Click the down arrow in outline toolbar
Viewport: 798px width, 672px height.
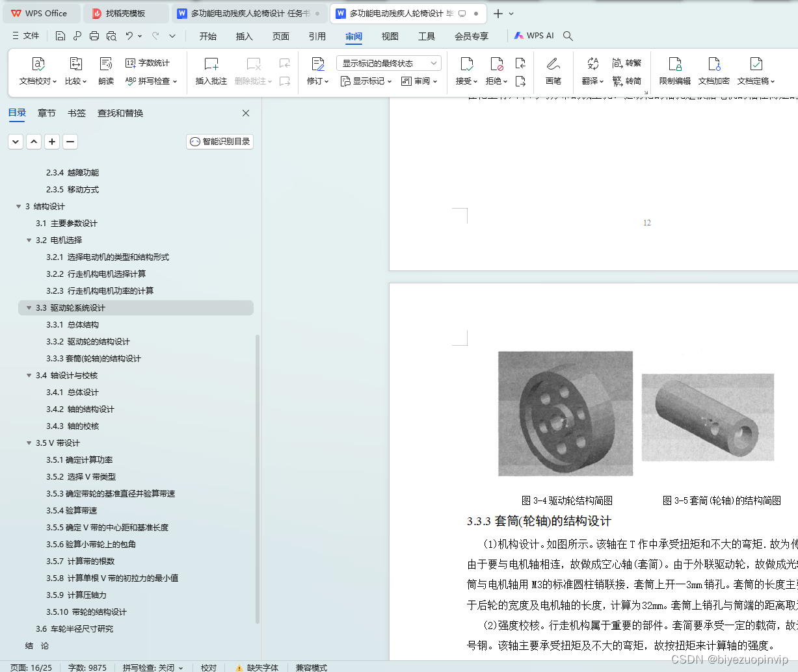click(x=16, y=142)
